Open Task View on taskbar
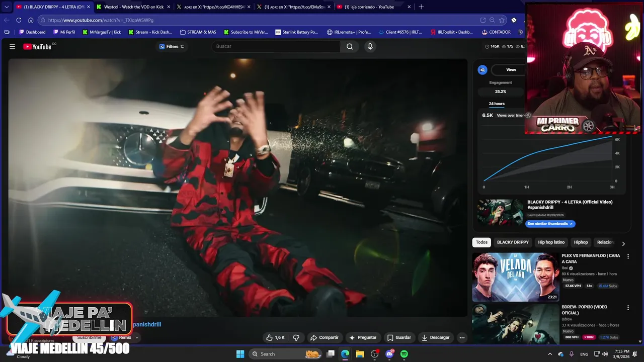The image size is (644, 362). tap(331, 354)
